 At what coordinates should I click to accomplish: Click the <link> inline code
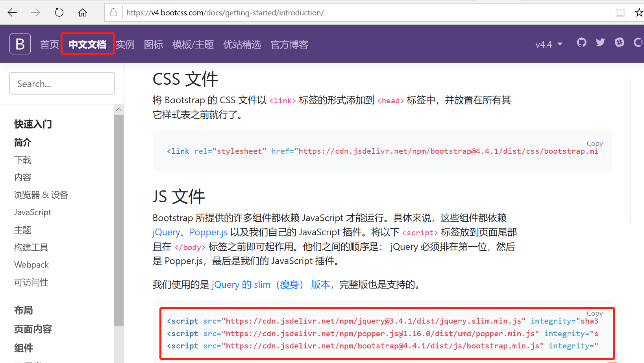(x=283, y=101)
